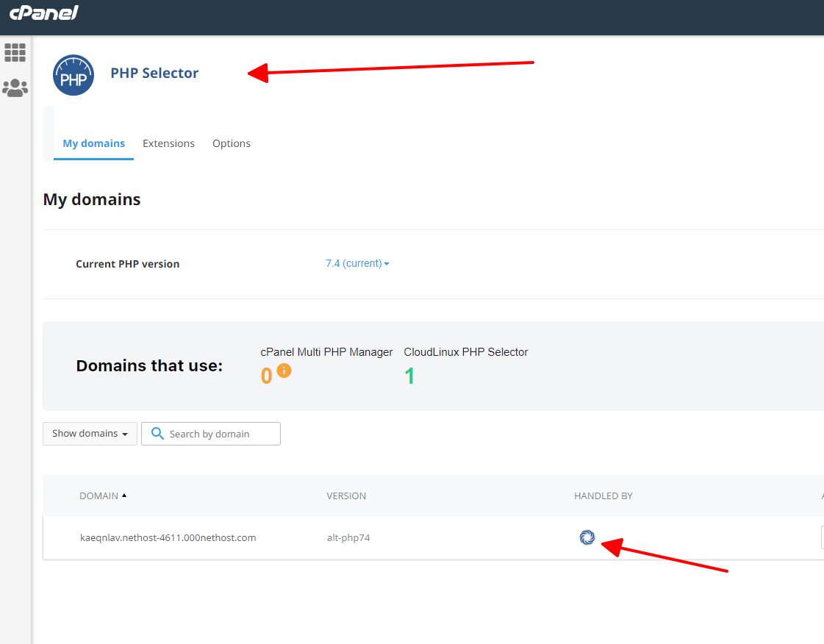The height and width of the screenshot is (644, 824).
Task: Switch to the Extensions tab
Action: click(x=168, y=143)
